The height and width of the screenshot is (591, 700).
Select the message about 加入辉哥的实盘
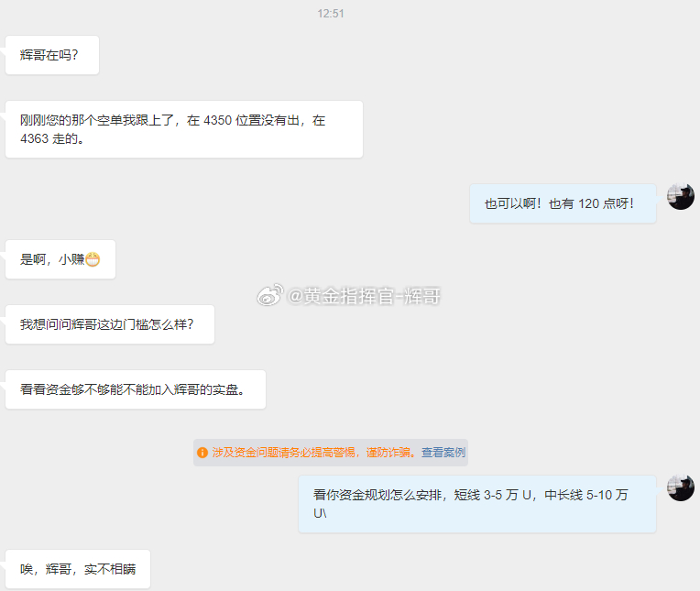pyautogui.click(x=136, y=389)
